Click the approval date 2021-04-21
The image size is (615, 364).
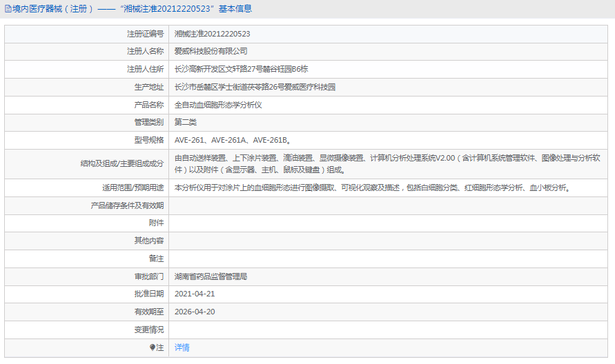coord(195,294)
